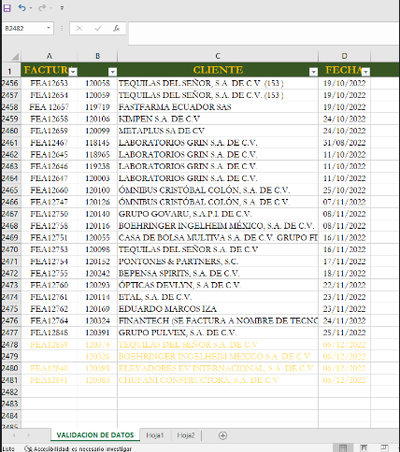The width and height of the screenshot is (400, 452).
Task: Switch to Page Break Preview icon
Action: pos(384,448)
